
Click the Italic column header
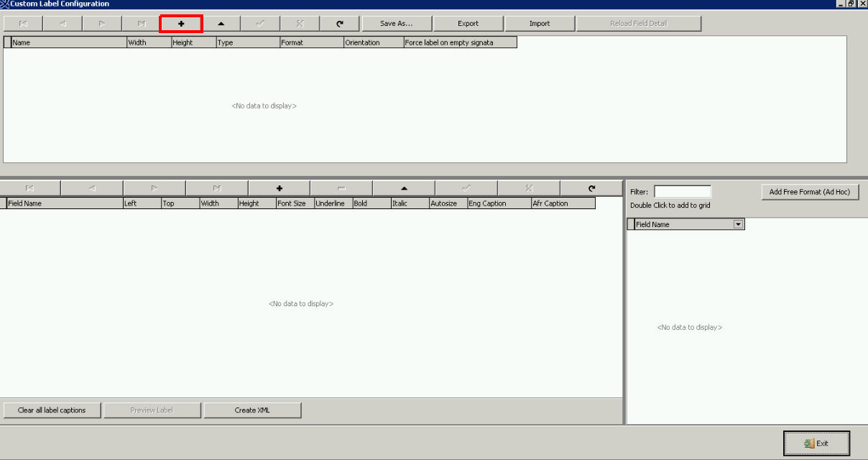coord(410,203)
